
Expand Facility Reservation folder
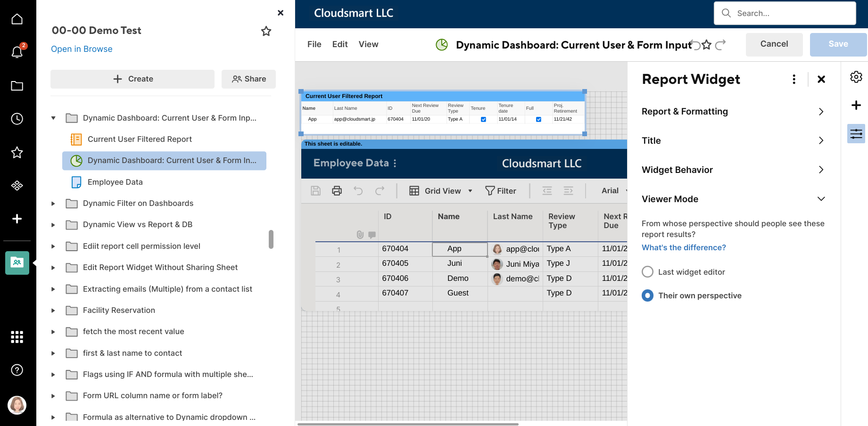click(x=53, y=311)
